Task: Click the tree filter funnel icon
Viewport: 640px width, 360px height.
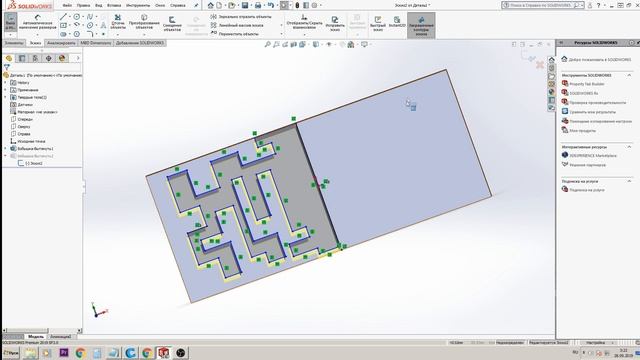Action: point(7,67)
